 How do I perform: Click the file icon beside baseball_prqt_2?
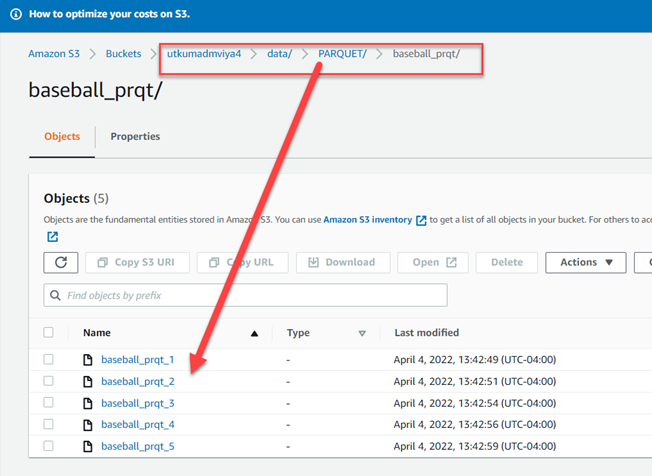88,381
